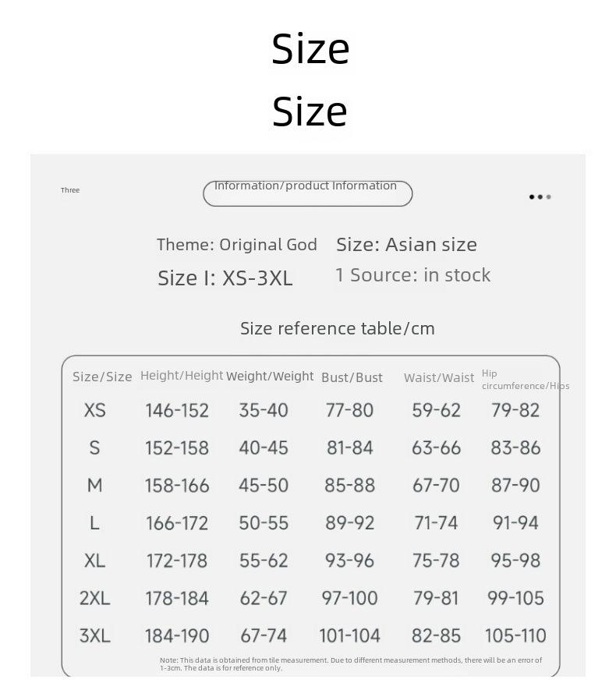Screen dimensions: 616x697
Task: Select the 2XL size row label
Action: pyautogui.click(x=94, y=598)
